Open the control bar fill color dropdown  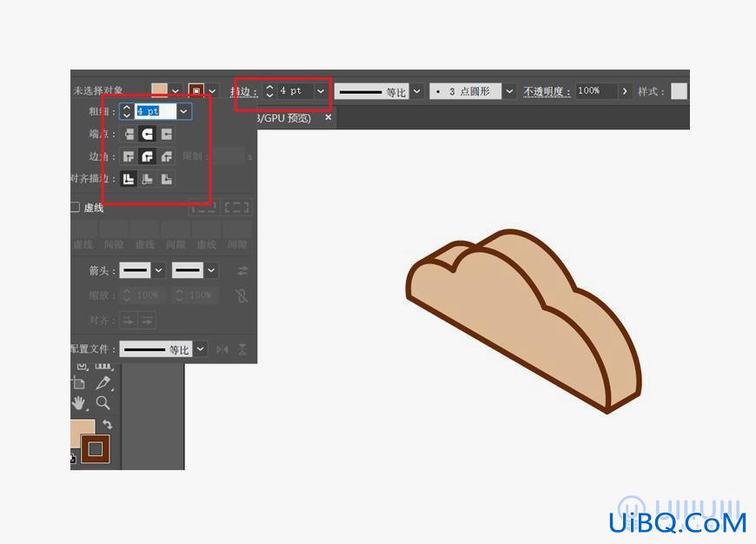[x=176, y=90]
